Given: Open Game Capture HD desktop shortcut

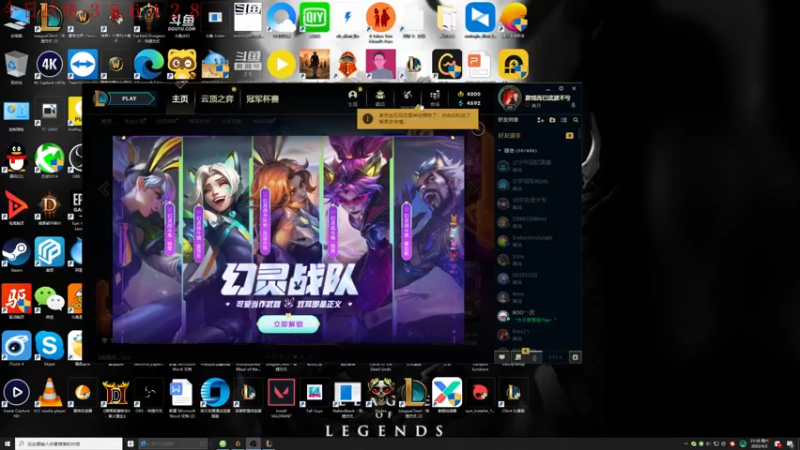Looking at the screenshot, I should coord(16,396).
